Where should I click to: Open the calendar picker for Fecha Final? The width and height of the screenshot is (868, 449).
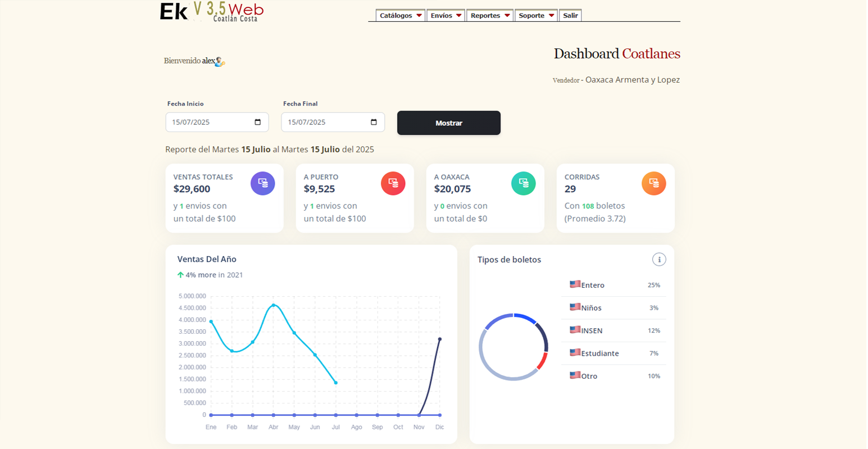[x=374, y=122]
